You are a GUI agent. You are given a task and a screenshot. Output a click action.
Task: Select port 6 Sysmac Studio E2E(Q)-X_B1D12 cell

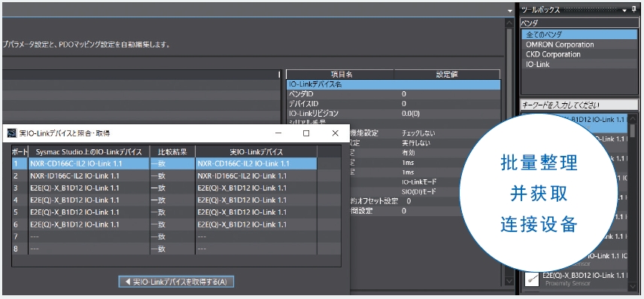click(x=89, y=224)
